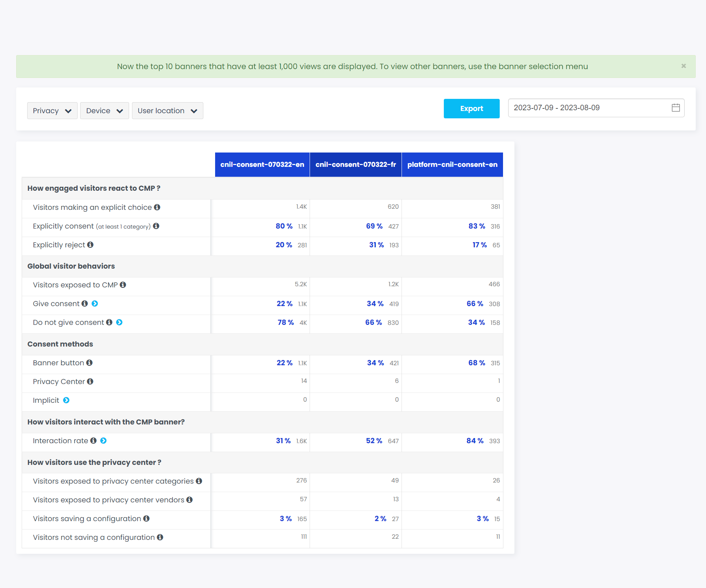Select platform-cnil-consent-en column header
The image size is (706, 588).
click(x=452, y=165)
